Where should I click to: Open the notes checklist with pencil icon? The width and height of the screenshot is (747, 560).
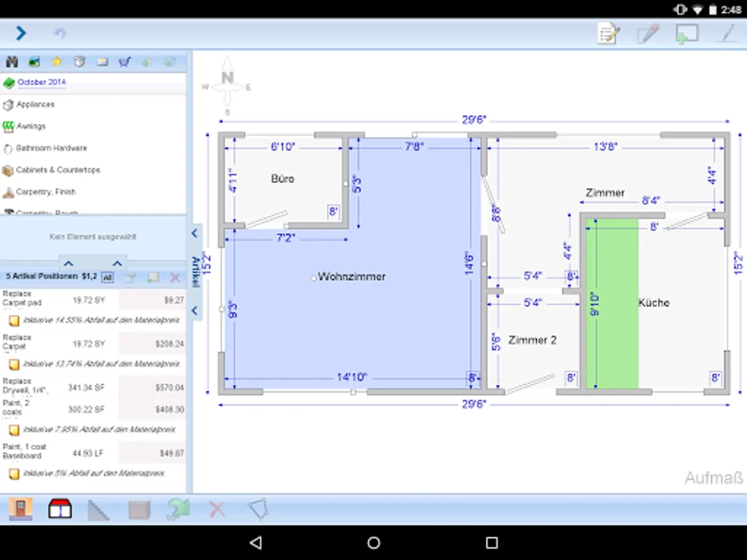[x=608, y=34]
